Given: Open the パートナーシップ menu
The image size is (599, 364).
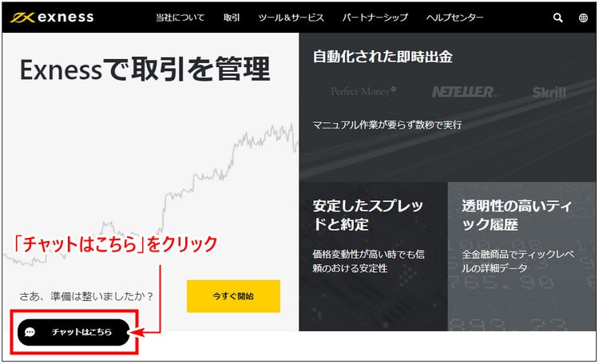Looking at the screenshot, I should [375, 18].
